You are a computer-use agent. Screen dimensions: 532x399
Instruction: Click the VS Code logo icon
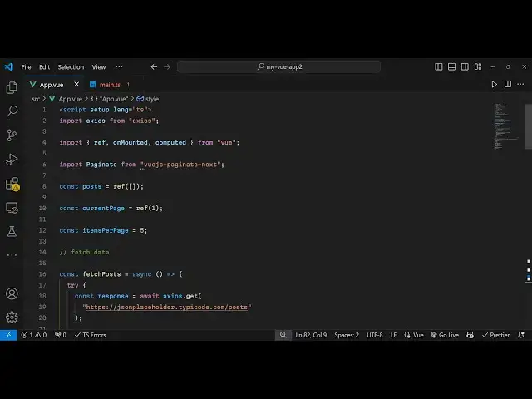tap(9, 66)
